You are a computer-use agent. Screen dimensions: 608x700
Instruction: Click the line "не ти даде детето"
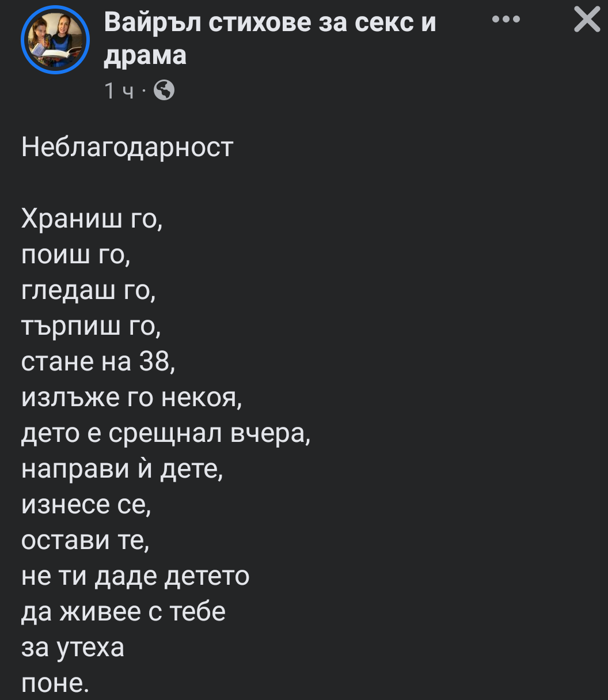click(x=135, y=576)
